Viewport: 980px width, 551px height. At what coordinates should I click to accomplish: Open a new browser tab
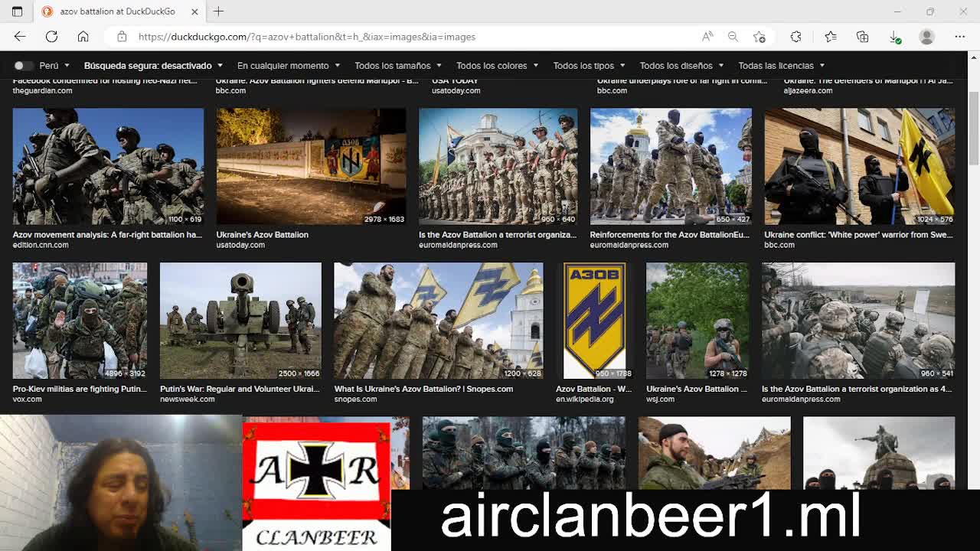click(218, 11)
